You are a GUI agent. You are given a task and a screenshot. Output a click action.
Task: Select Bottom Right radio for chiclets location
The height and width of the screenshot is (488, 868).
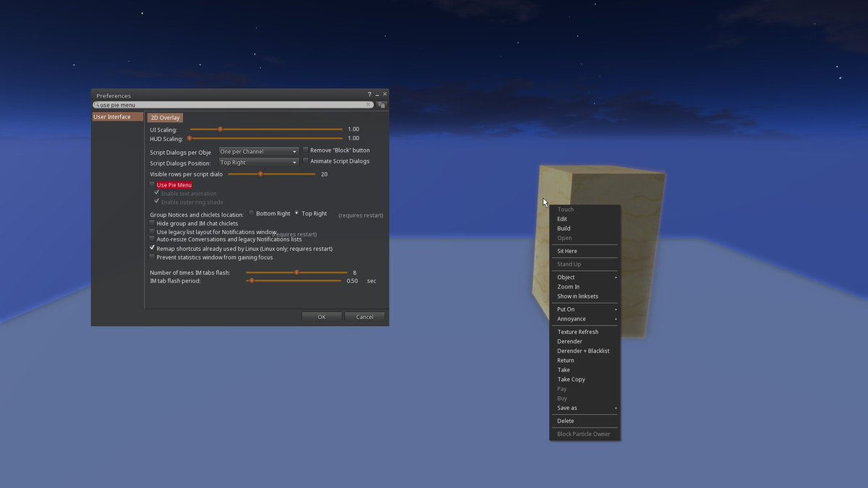pos(251,213)
